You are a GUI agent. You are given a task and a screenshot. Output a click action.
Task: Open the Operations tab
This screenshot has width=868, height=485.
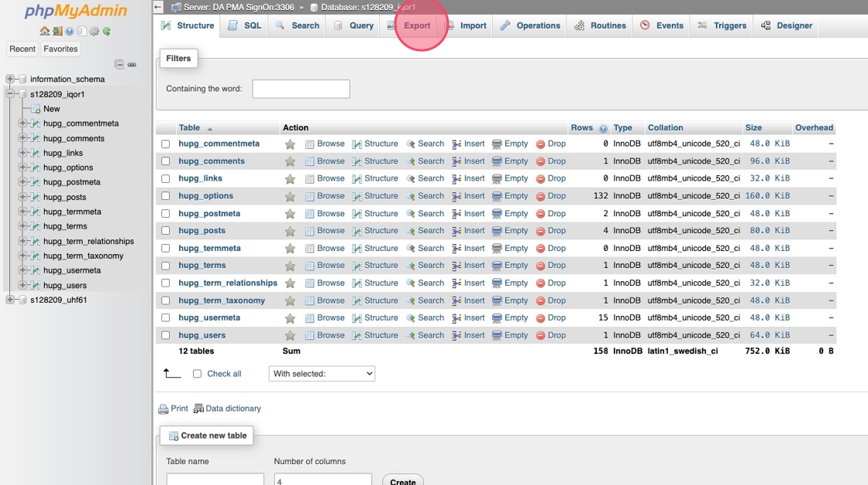tap(530, 26)
